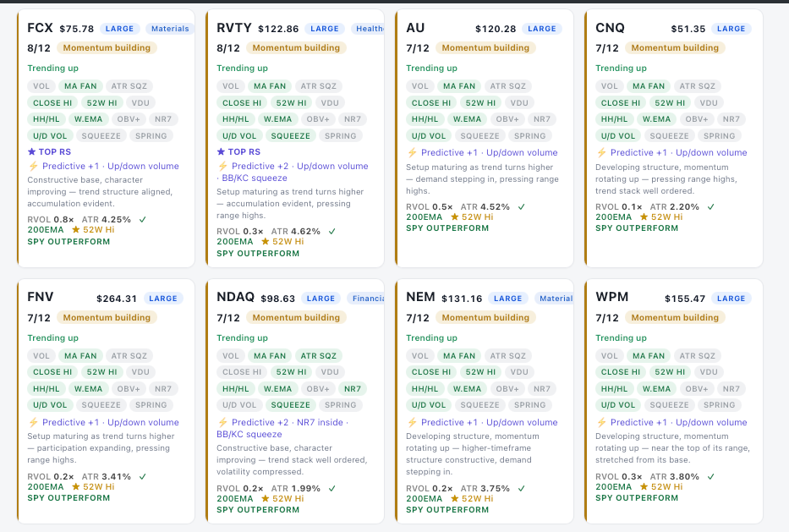Viewport: 789px width, 532px height.
Task: Select the LARGE cap badge on CNQ card
Action: pyautogui.click(x=731, y=29)
